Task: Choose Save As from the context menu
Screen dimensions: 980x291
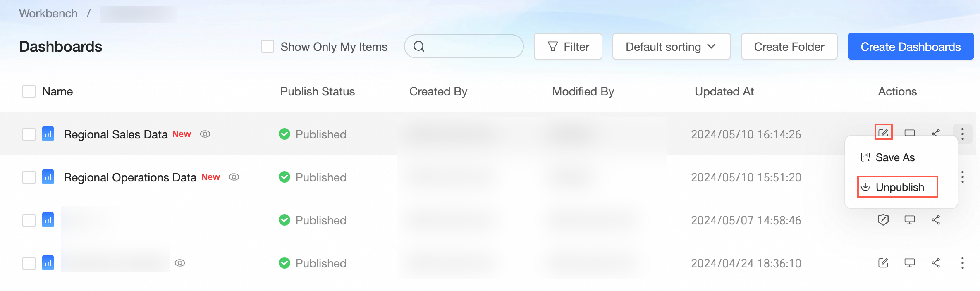Action: point(895,157)
